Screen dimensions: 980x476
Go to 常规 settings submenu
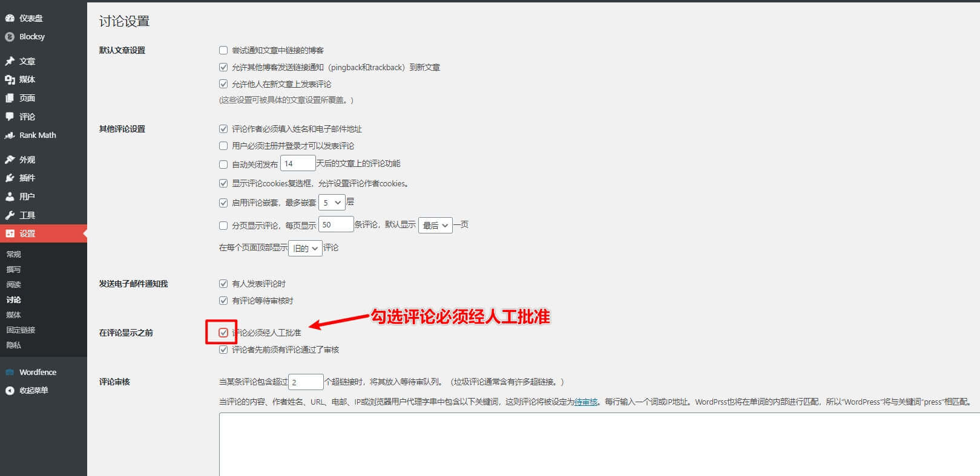(x=14, y=254)
